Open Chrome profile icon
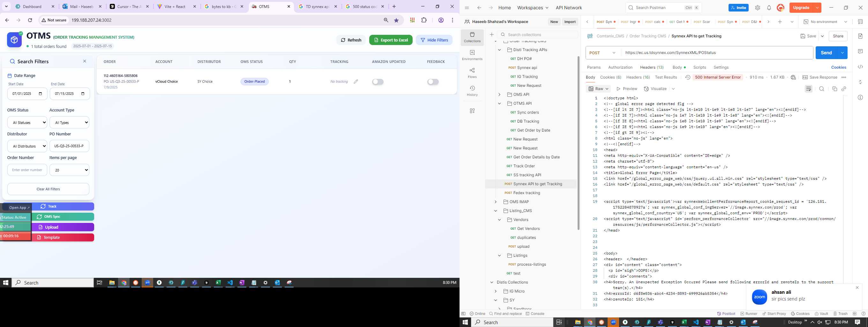Screen dimensions: 868x327 point(441,20)
